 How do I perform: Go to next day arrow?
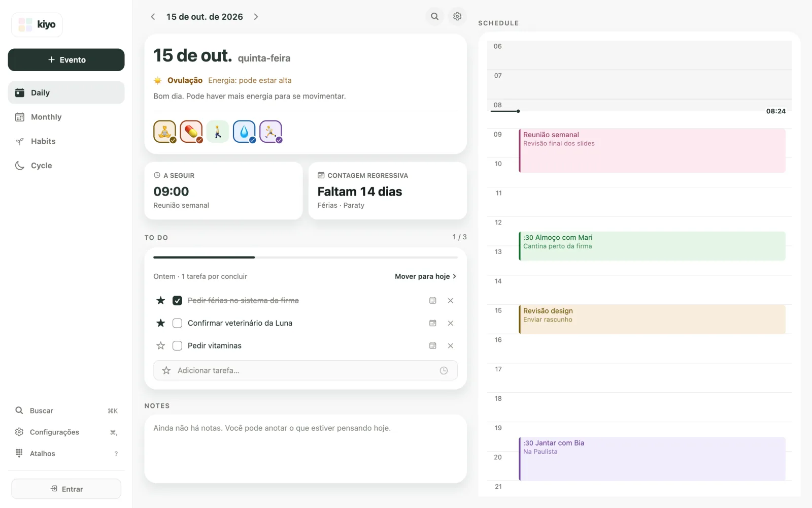(256, 17)
